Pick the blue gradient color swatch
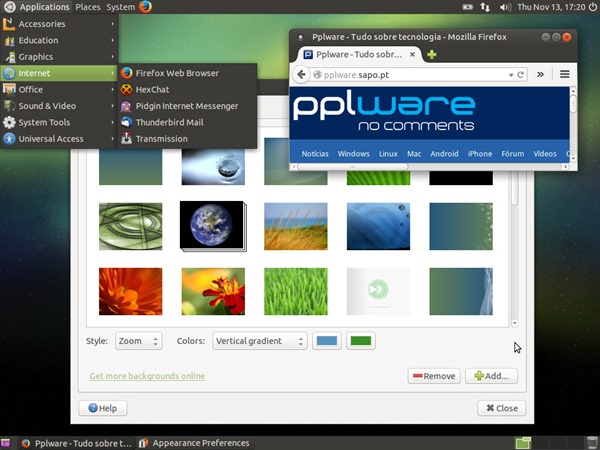 327,341
